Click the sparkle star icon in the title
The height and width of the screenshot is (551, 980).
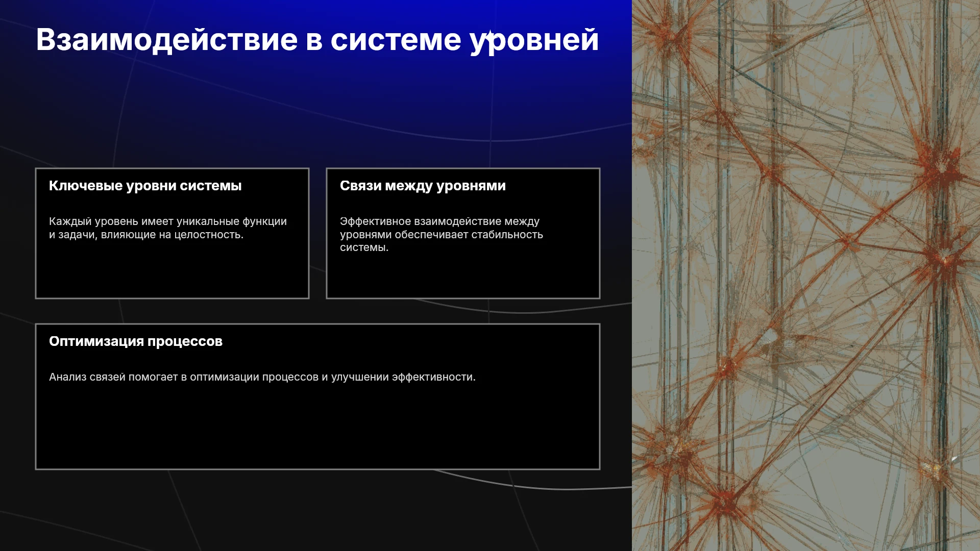click(489, 36)
